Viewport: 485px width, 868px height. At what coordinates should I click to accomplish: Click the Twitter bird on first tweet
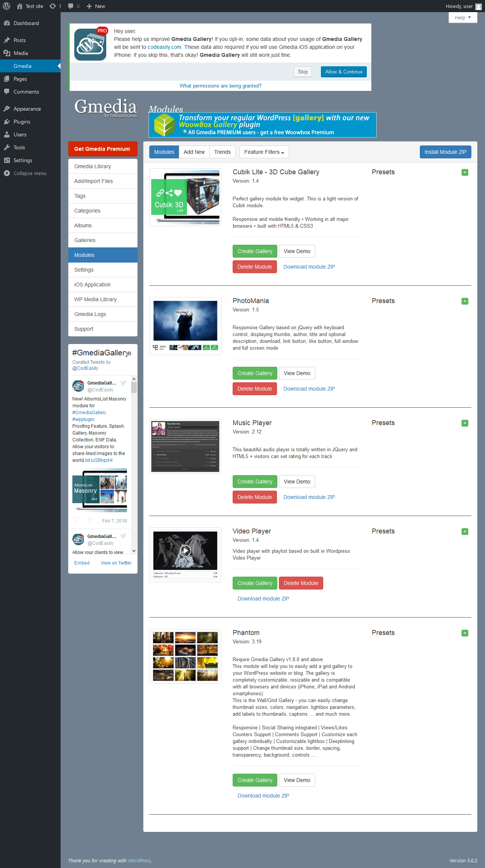pos(123,383)
